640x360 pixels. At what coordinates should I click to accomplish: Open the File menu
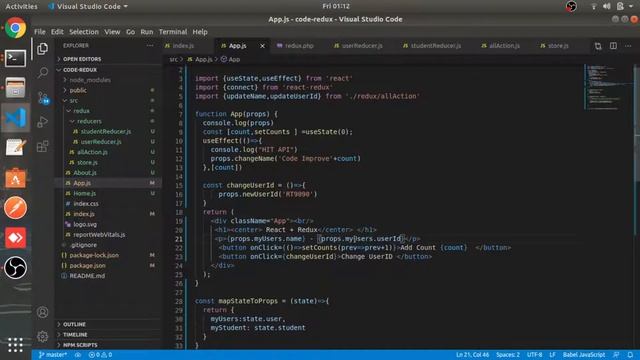40,32
